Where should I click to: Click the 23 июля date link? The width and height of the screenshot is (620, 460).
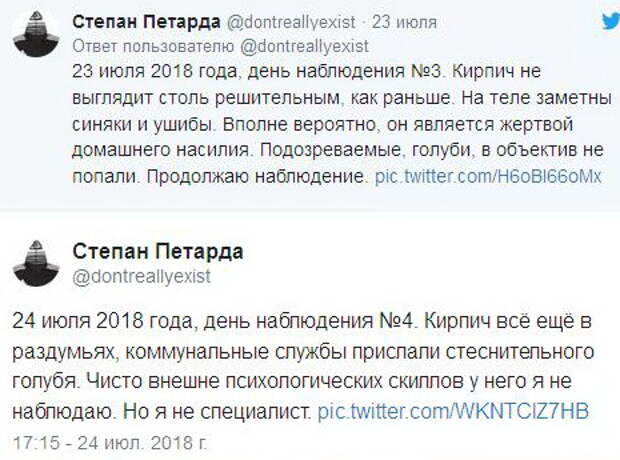click(404, 22)
